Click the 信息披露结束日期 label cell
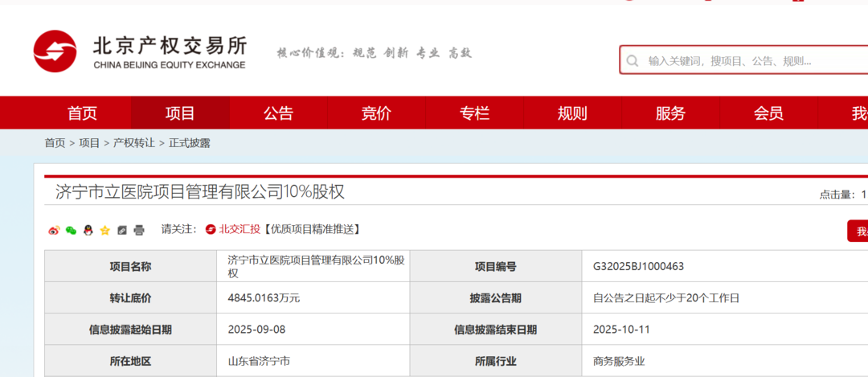This screenshot has width=868, height=377. coord(495,330)
